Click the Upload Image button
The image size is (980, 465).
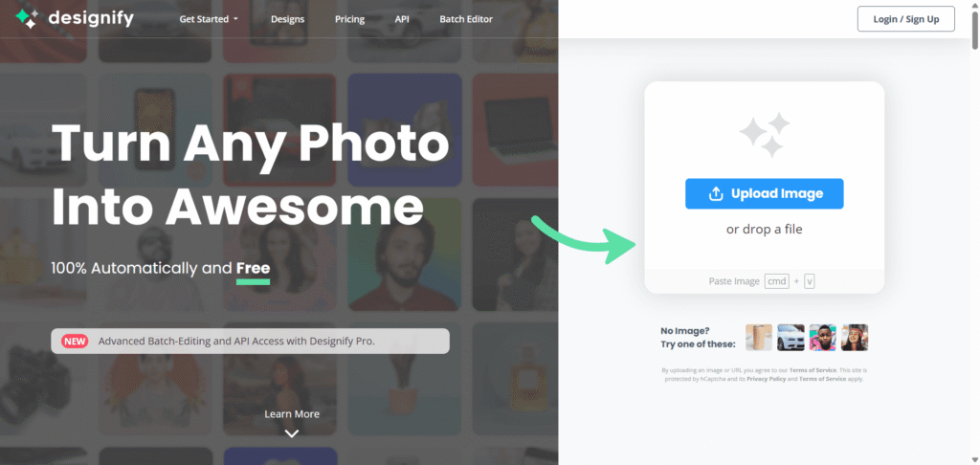tap(765, 193)
